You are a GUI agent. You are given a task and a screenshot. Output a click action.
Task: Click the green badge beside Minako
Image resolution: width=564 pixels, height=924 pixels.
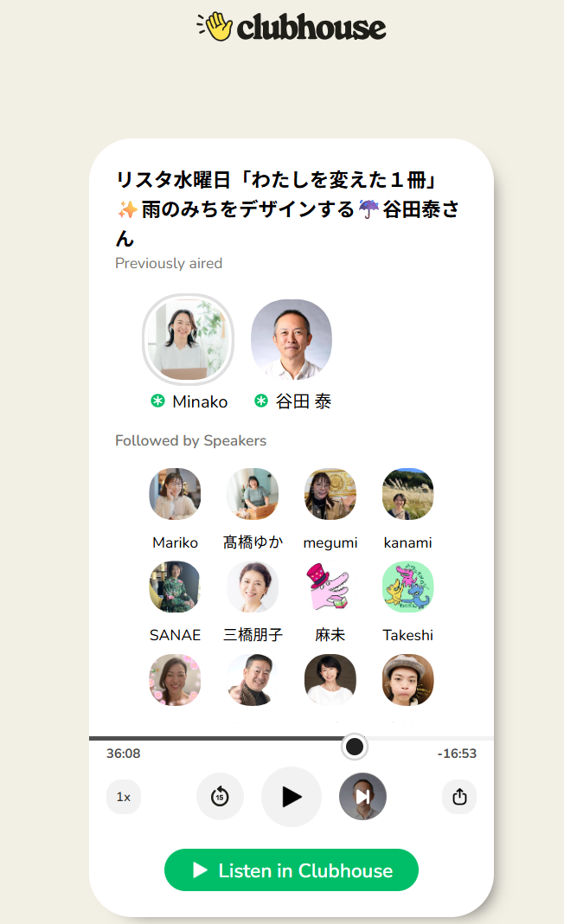coord(157,401)
